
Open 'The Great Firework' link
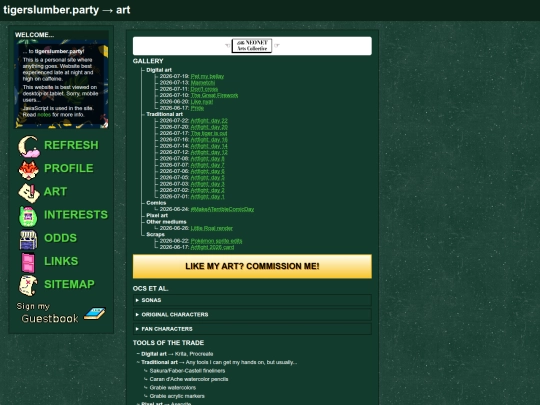pos(214,95)
